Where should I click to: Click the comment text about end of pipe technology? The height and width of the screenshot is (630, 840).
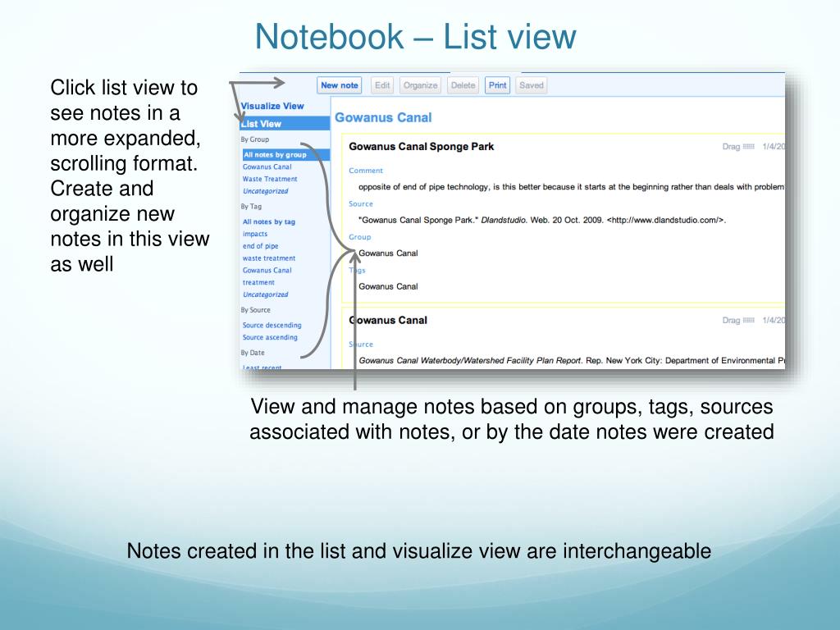571,186
